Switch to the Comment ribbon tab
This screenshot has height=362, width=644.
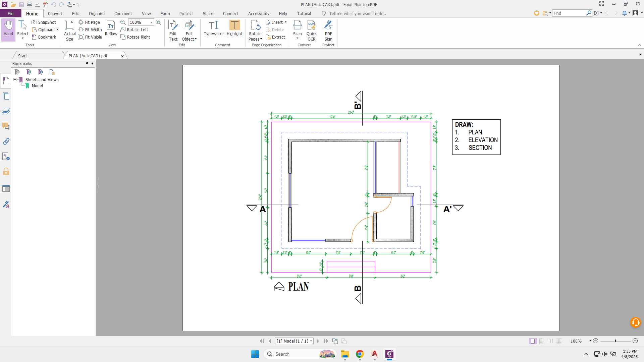tap(123, 14)
